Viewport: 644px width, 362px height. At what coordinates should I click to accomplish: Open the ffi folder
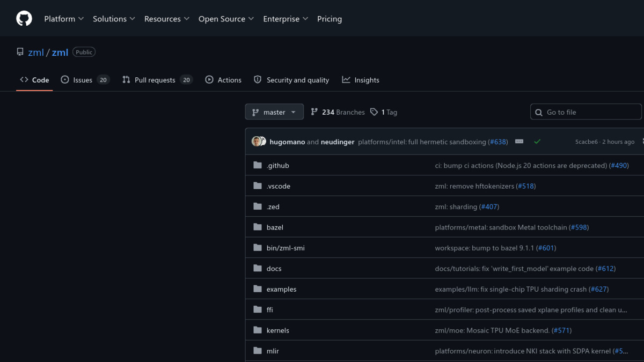pos(269,309)
